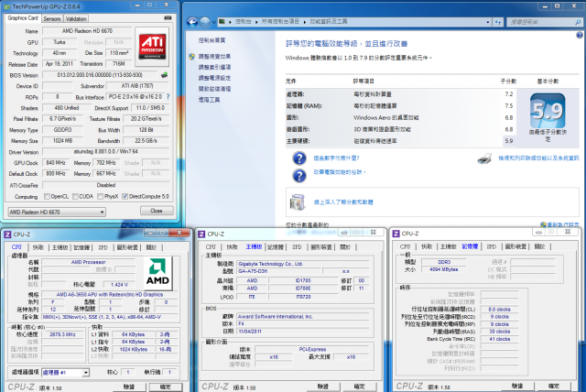Click the AMD logo in CPU-Z CPU window
The image size is (586, 392).
[x=157, y=274]
